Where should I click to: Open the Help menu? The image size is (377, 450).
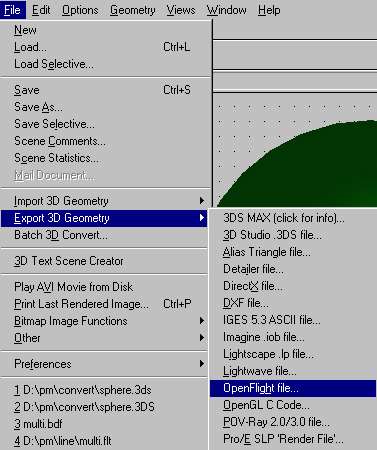(x=269, y=10)
